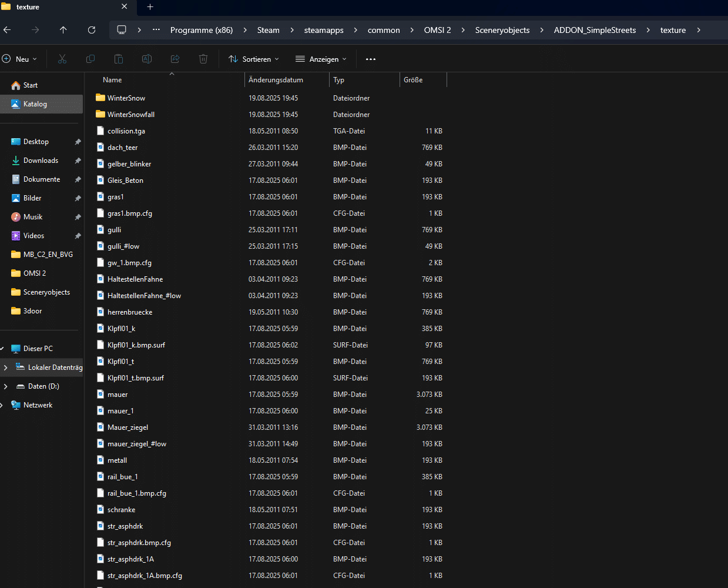The width and height of the screenshot is (728, 588).
Task: Open the Neu new item menu
Action: point(20,59)
